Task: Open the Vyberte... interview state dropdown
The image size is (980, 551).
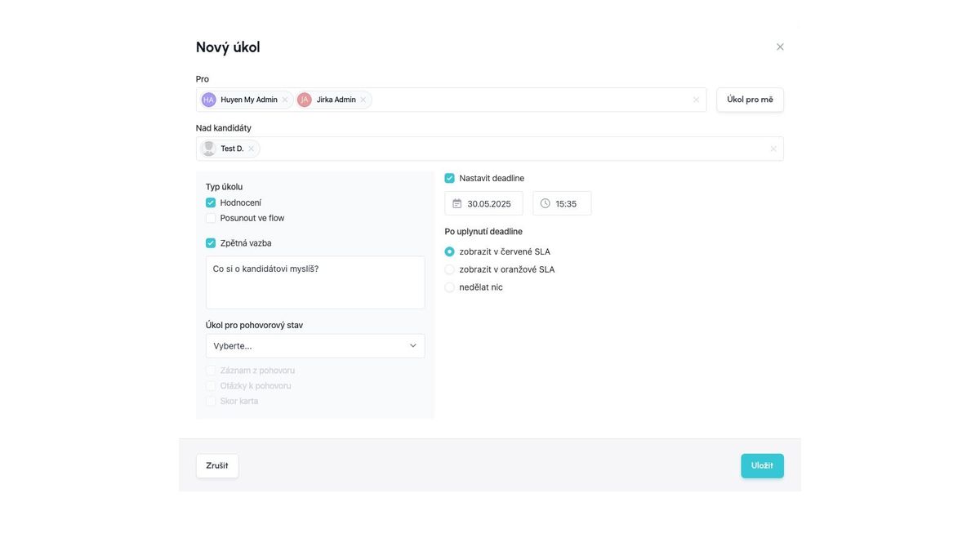Action: click(x=315, y=346)
